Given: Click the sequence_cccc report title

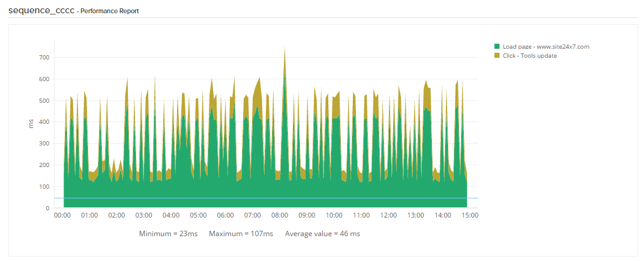Looking at the screenshot, I should pos(41,10).
